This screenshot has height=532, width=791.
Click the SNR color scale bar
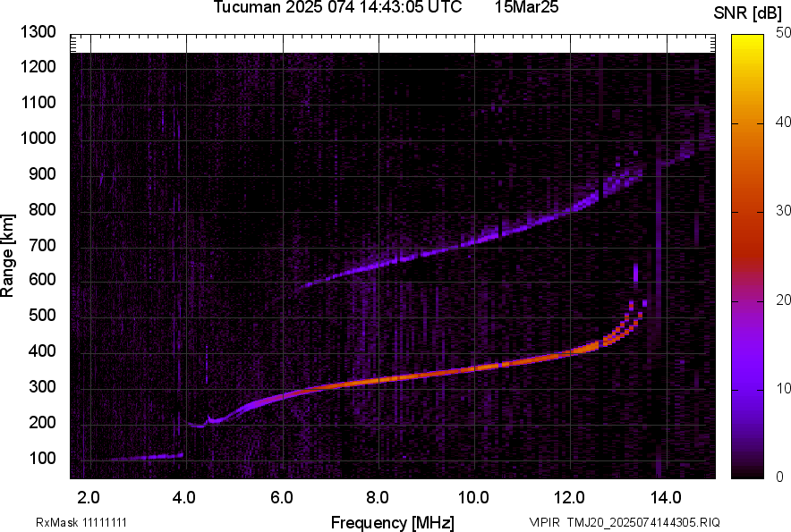(747, 257)
